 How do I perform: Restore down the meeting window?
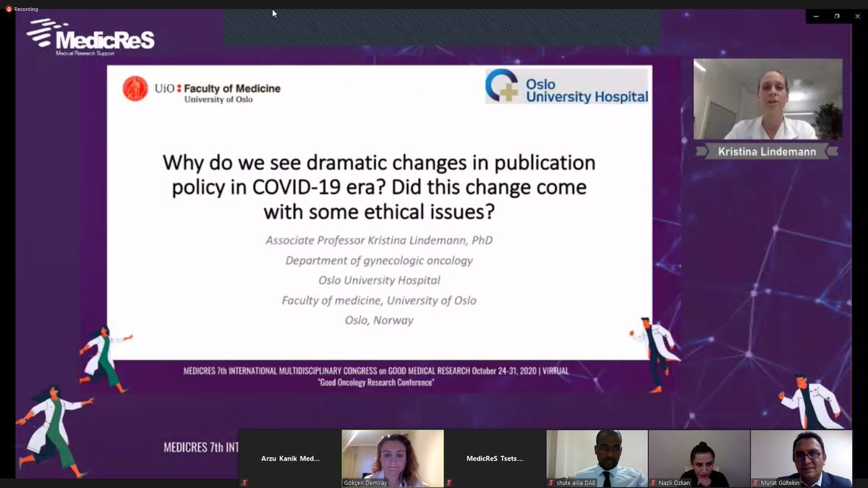pos(837,16)
